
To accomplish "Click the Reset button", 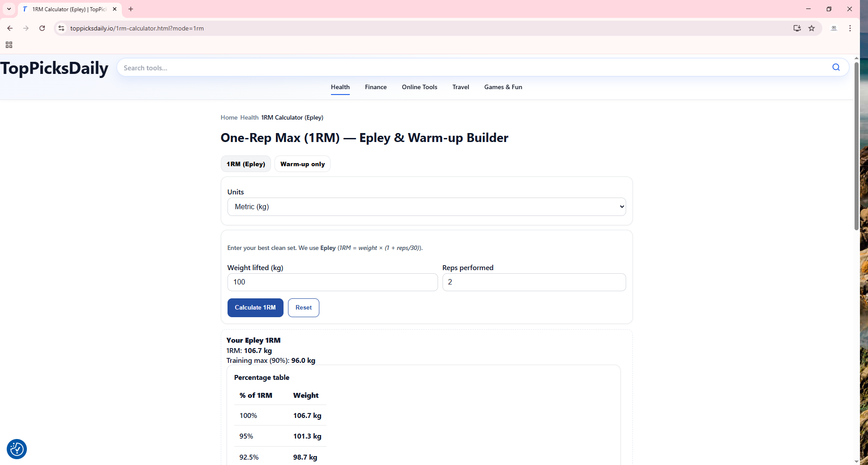I will tap(303, 308).
